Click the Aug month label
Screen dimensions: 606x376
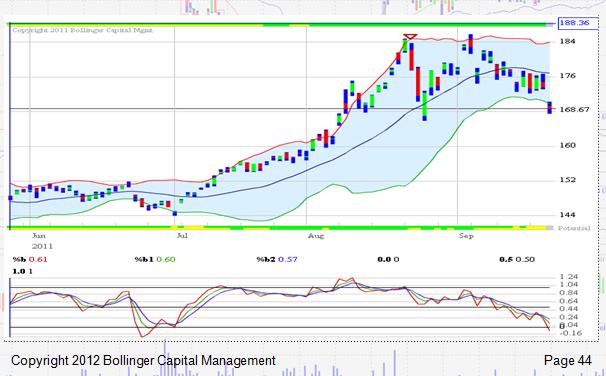tap(316, 236)
